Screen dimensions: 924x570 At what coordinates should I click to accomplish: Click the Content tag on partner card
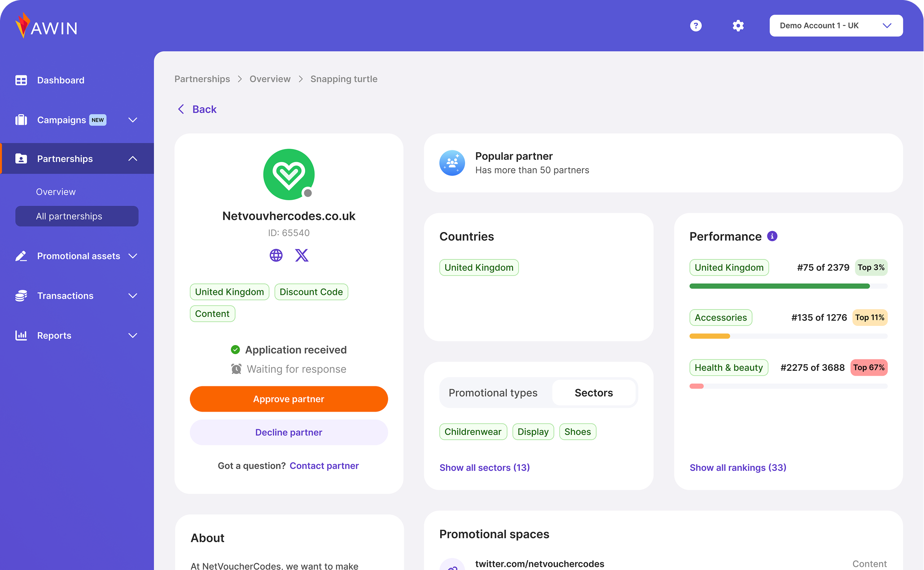tap(212, 314)
